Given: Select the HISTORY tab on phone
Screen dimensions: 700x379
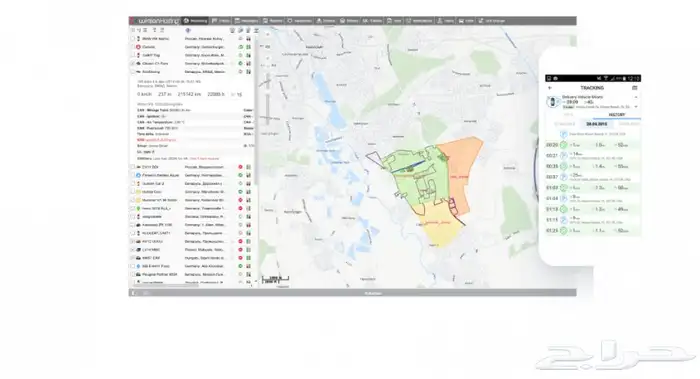Looking at the screenshot, I should coord(617,115).
